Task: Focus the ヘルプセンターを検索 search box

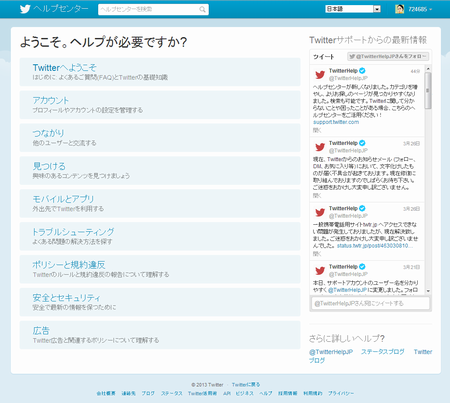Action: click(153, 9)
